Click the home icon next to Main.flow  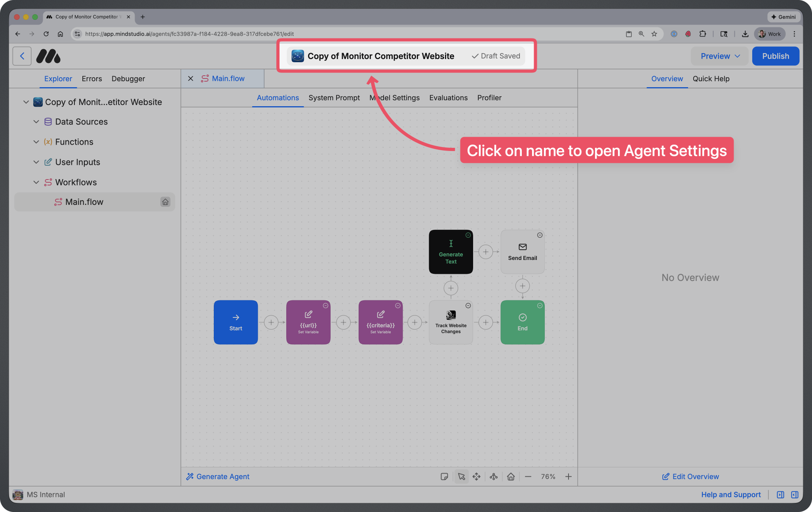(165, 202)
